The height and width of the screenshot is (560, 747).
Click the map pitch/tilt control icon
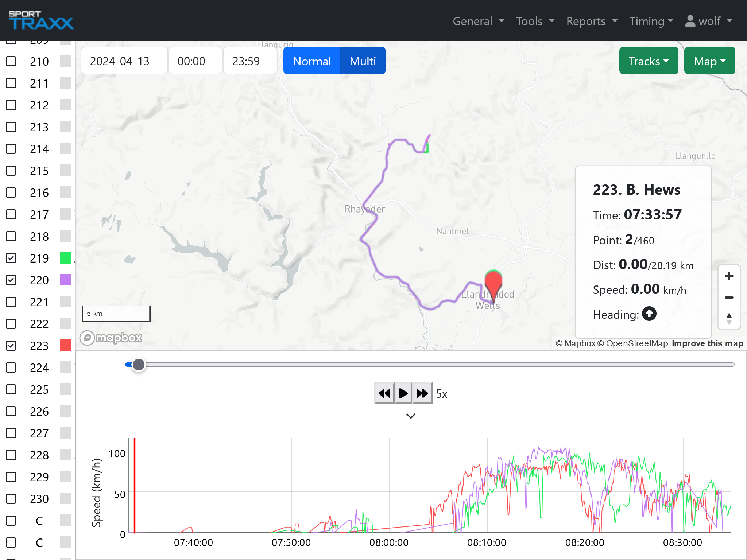point(729,320)
